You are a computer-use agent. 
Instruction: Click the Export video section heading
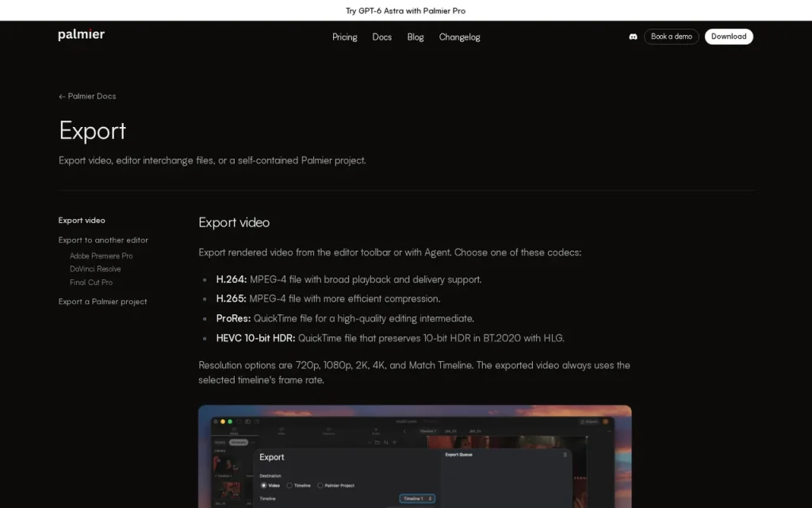[x=234, y=222]
